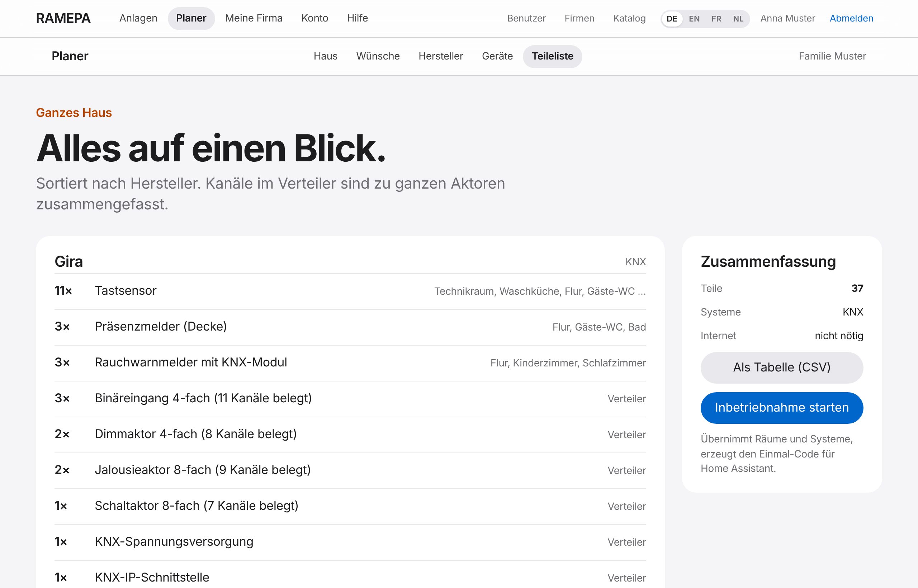
Task: Select the KNX-Spannungsversorgung row
Action: point(350,542)
